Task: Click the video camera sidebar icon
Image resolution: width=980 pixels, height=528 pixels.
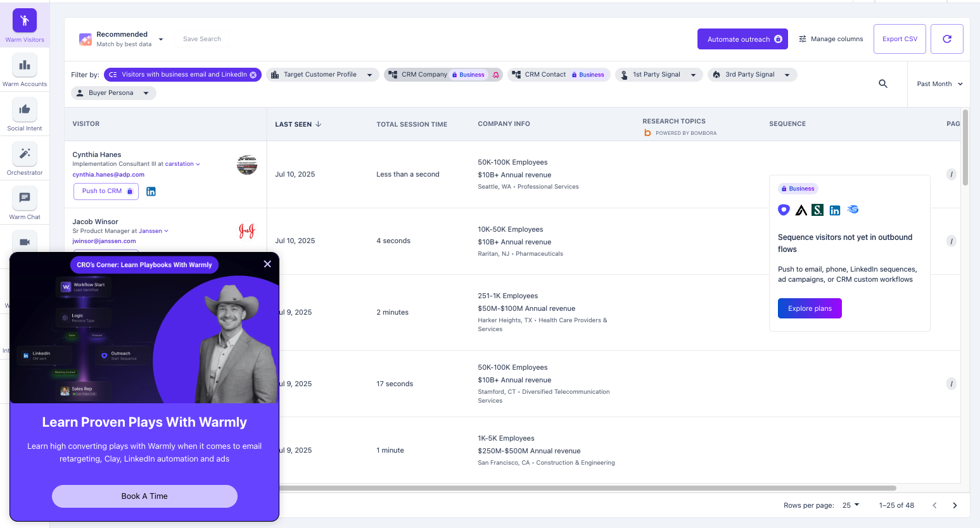Action: [25, 242]
